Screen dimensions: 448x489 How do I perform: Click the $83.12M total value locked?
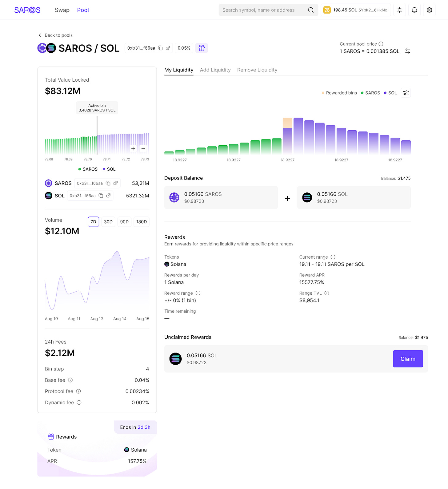(x=63, y=91)
